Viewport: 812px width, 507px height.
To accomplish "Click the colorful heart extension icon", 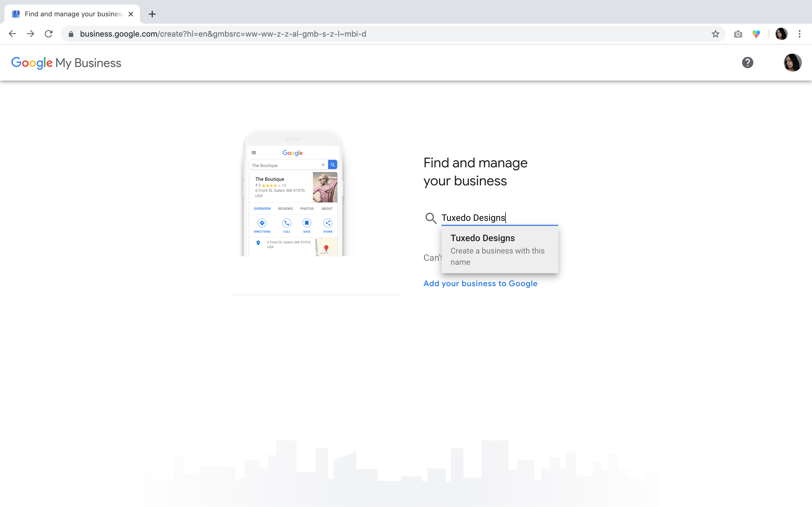I will (756, 34).
